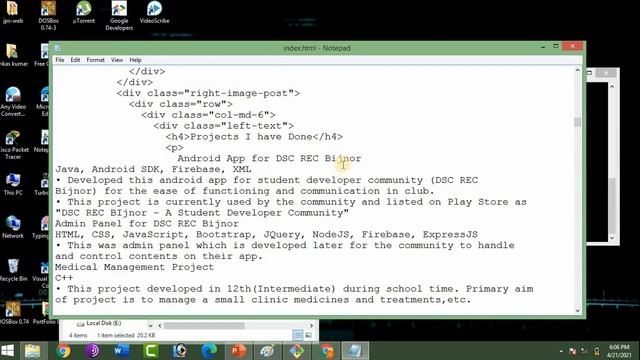Viewport: 640px width, 360px height.
Task: Click the 'Medical Management Project' line
Action: coord(134,267)
